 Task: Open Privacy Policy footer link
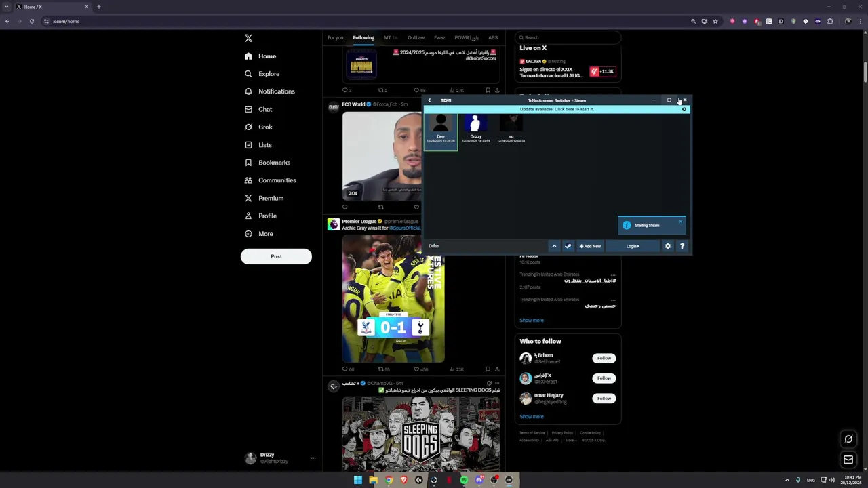(x=561, y=433)
